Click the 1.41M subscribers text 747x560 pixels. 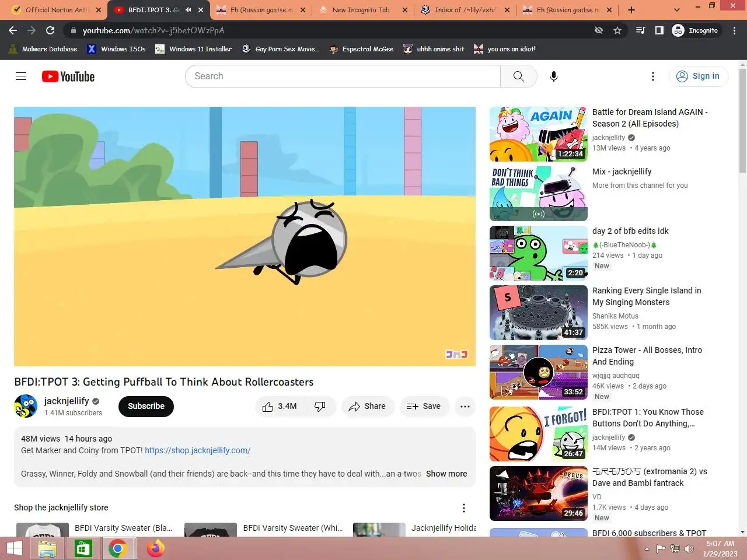[73, 413]
